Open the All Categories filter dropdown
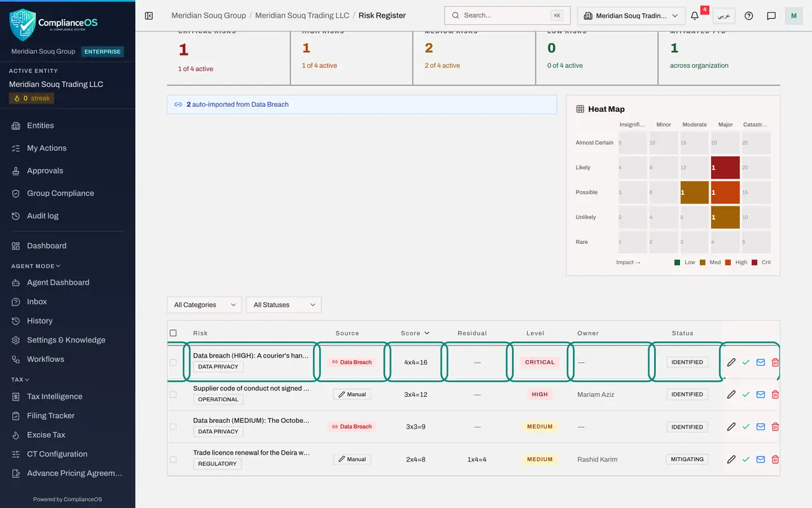 (x=204, y=305)
